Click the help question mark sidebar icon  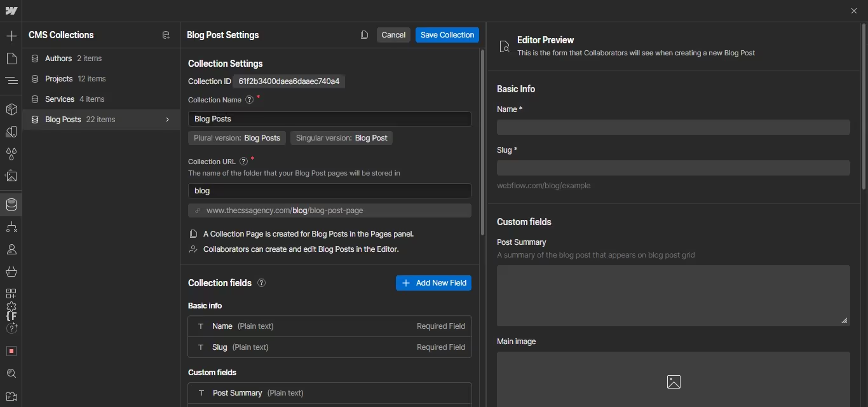(x=11, y=328)
